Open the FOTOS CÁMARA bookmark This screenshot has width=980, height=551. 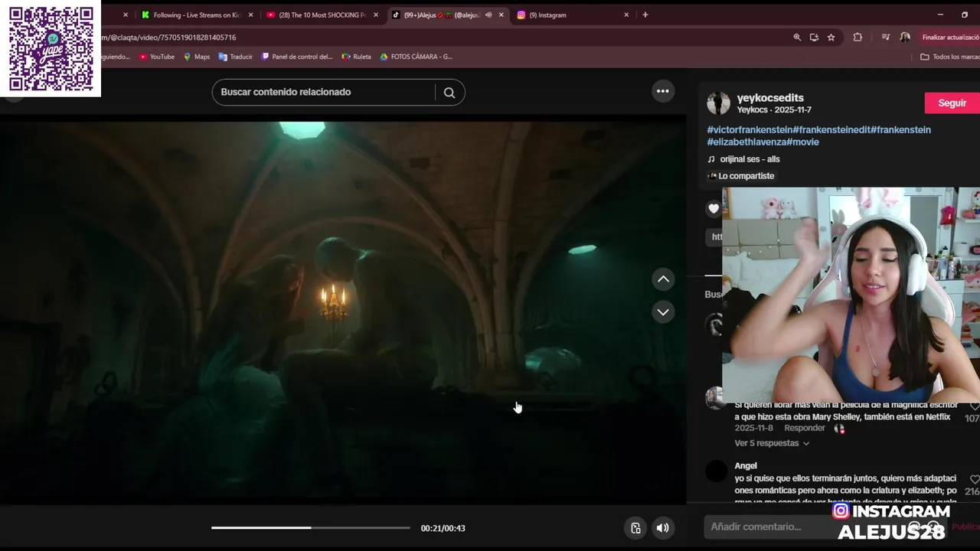416,57
